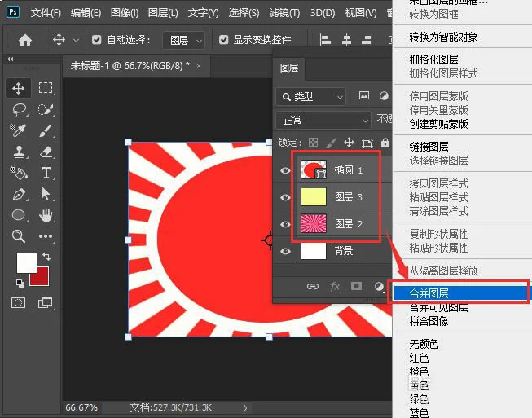
Task: Select the Type tool
Action: click(x=46, y=173)
